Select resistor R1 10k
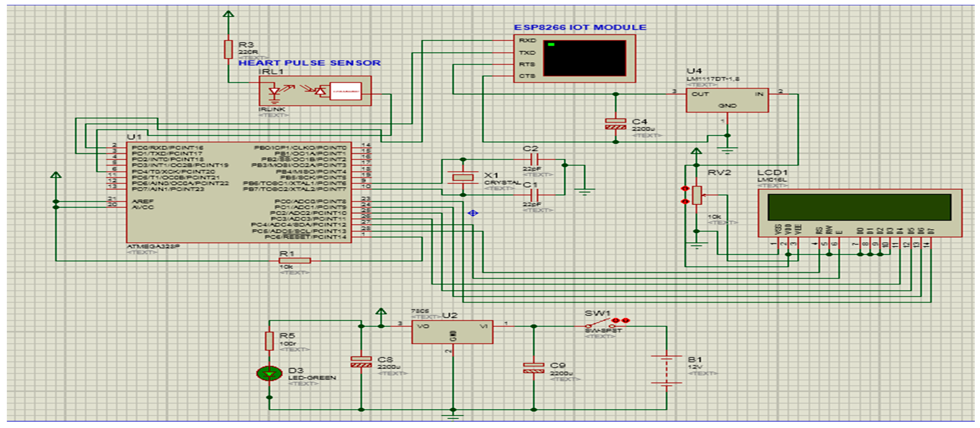Screen dimensions: 980x428 [x=295, y=261]
